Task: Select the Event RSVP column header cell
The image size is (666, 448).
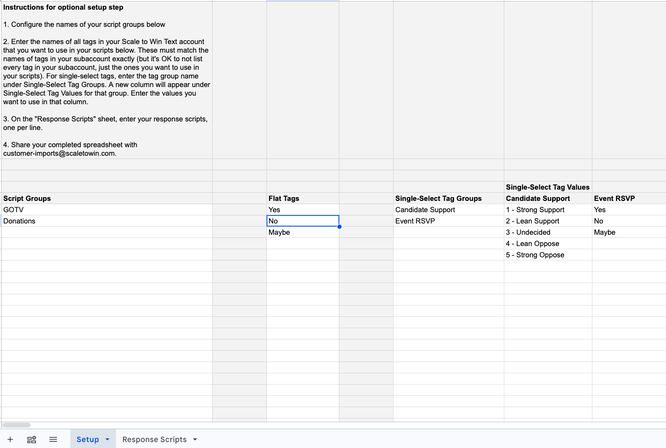Action: [x=629, y=198]
